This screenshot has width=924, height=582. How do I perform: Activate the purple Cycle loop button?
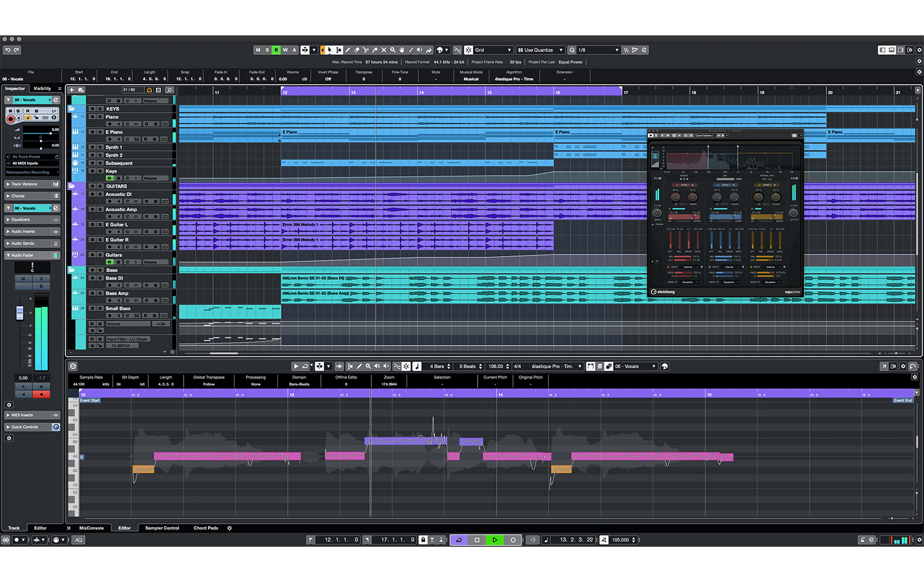pos(459,540)
